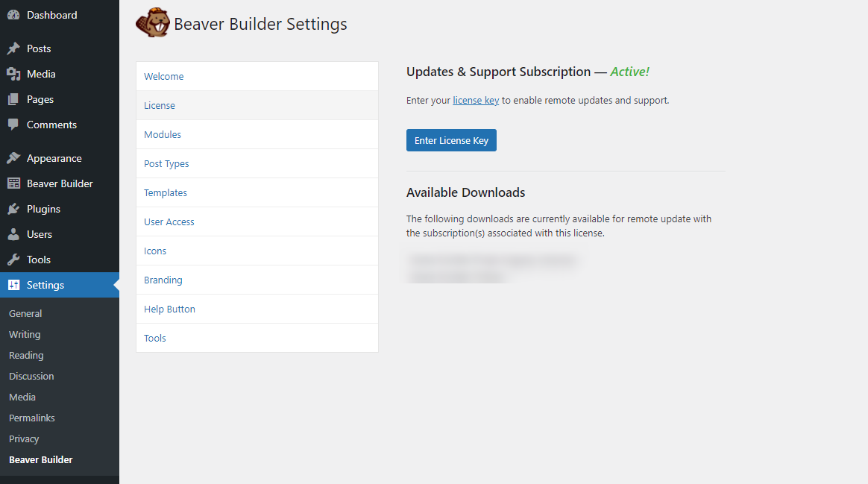Select the Templates tab

(x=165, y=192)
